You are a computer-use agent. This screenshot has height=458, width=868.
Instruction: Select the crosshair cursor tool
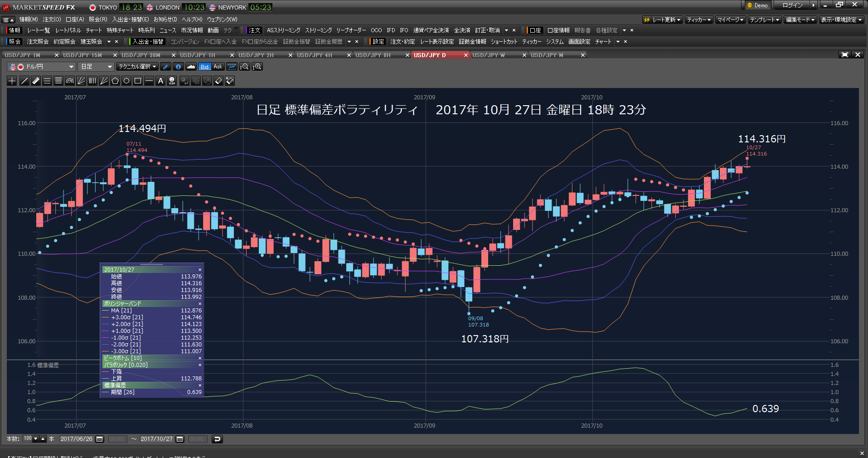12,81
